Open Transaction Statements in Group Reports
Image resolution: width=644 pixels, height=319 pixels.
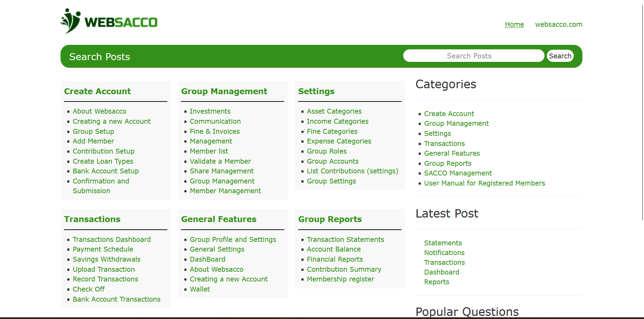(345, 239)
